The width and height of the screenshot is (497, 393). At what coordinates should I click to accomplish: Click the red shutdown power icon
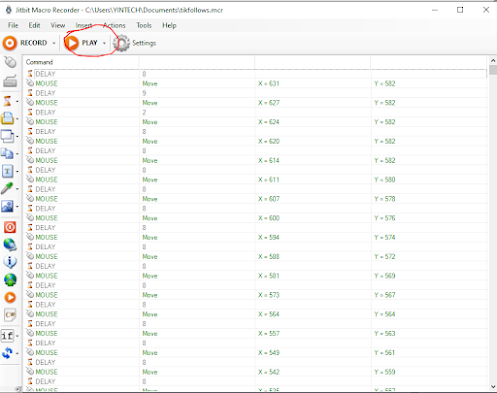[10, 227]
